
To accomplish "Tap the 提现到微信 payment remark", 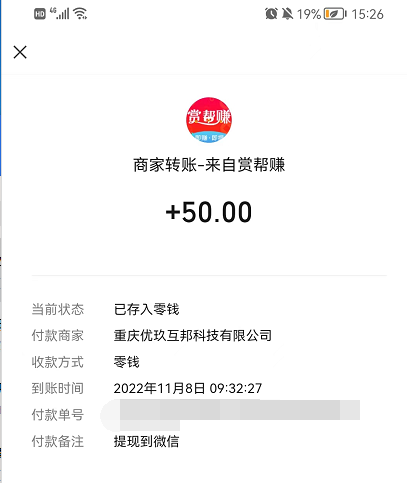I will (146, 441).
